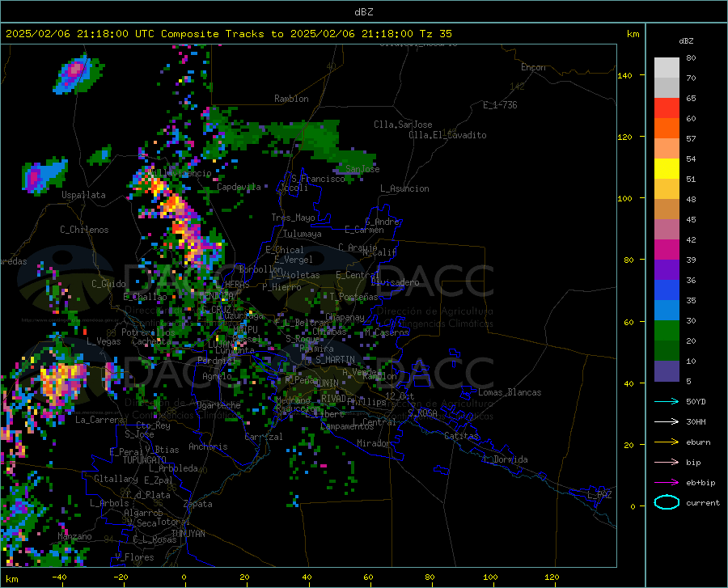This screenshot has width=728, height=588.
Task: Select the cyan 'current' ellipse symbol
Action: coord(667,502)
